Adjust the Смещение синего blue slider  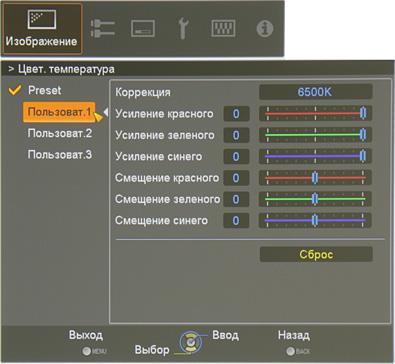[x=315, y=220]
